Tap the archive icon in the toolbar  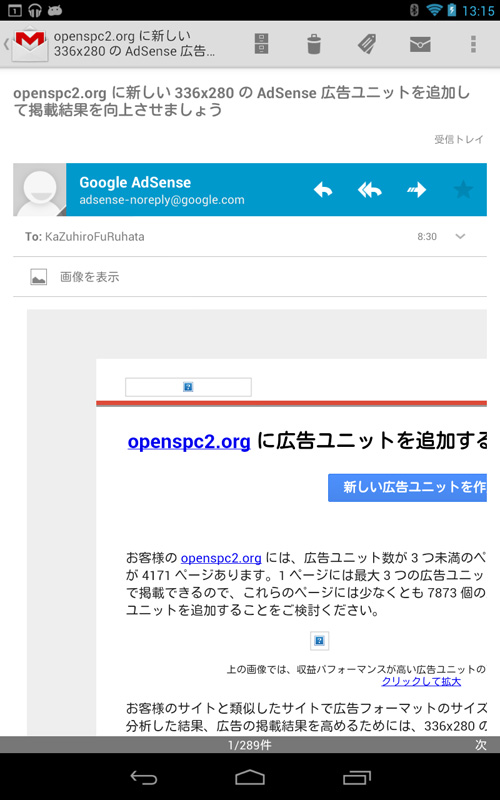pos(262,44)
